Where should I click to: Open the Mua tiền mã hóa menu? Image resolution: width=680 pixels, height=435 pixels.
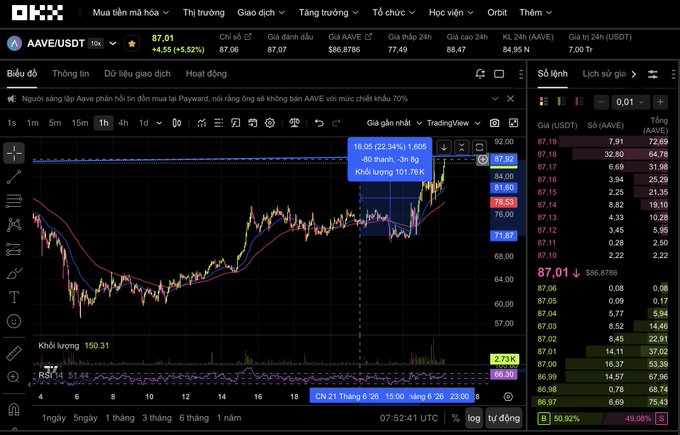[x=131, y=13]
